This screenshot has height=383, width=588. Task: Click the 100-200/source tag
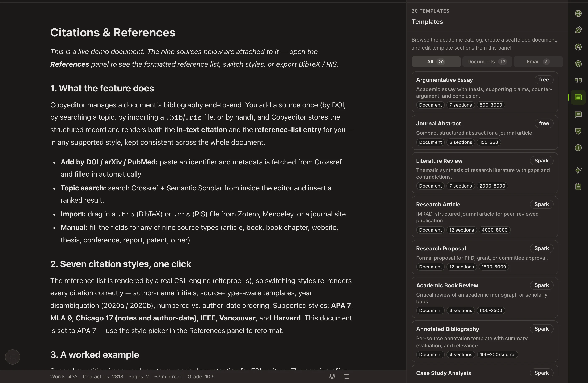click(497, 354)
